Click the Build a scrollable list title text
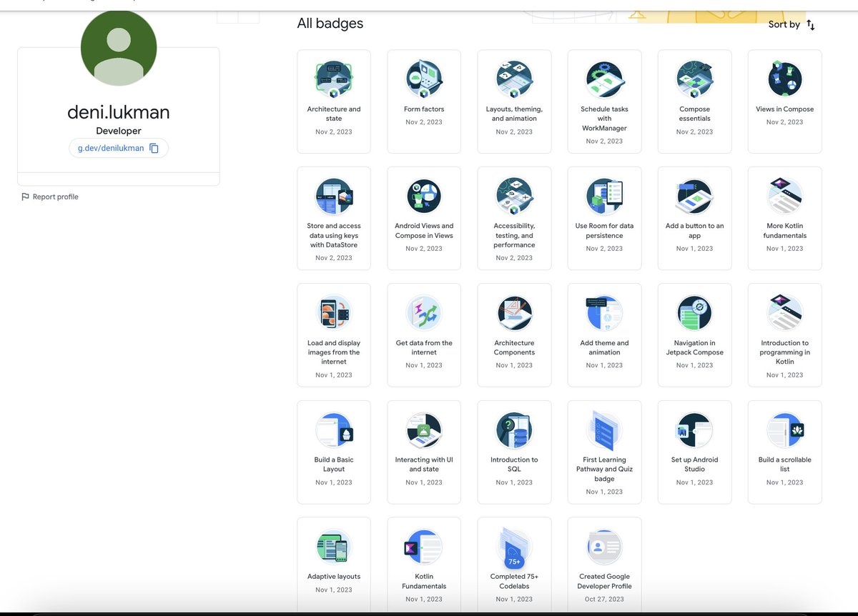 tap(784, 464)
